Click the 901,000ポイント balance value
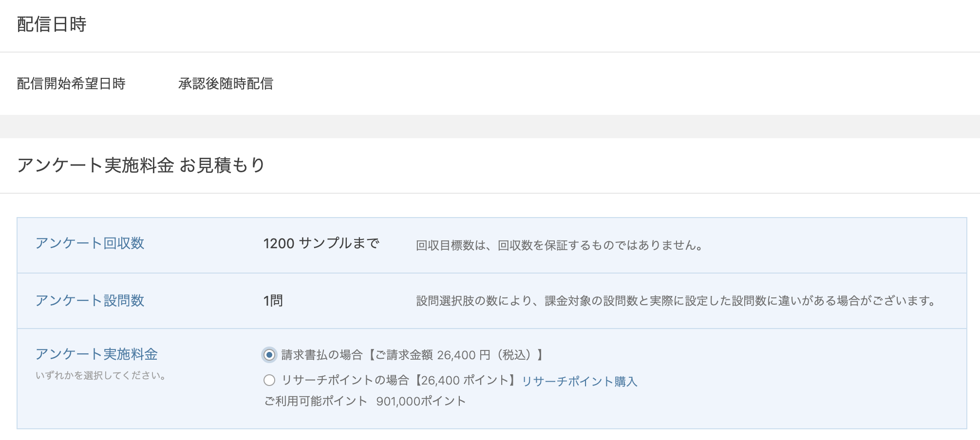The width and height of the screenshot is (980, 440). [421, 401]
